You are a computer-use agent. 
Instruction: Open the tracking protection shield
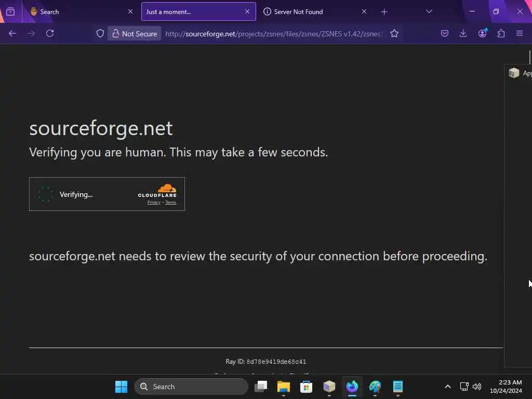[x=100, y=33]
